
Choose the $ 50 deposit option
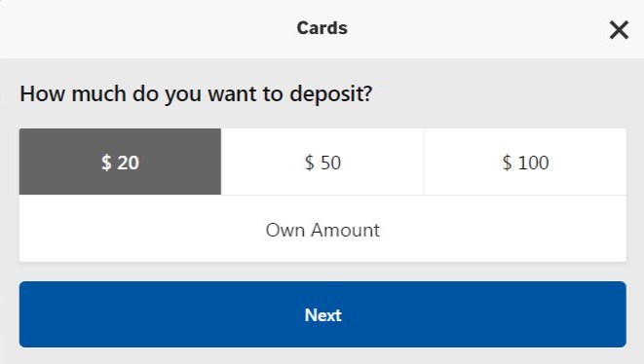[x=322, y=162]
